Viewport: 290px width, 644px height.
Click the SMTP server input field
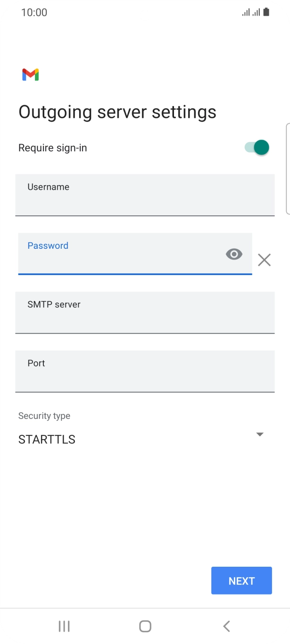[x=145, y=313]
